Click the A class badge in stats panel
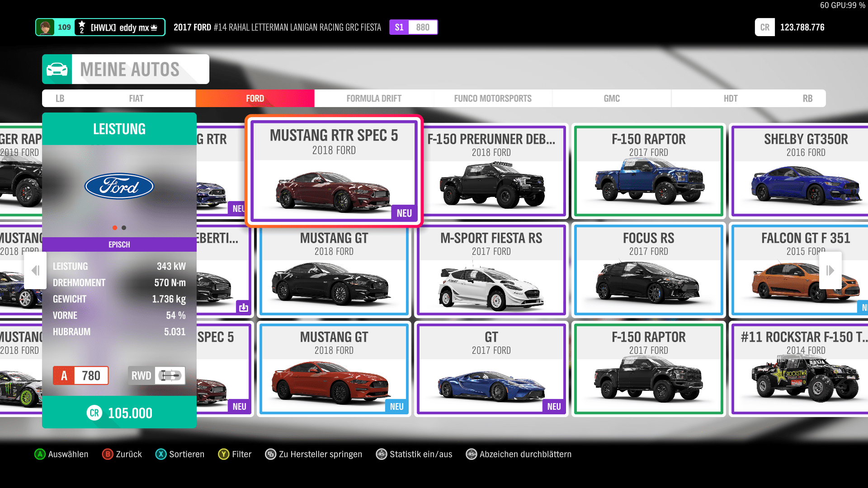 tap(64, 375)
